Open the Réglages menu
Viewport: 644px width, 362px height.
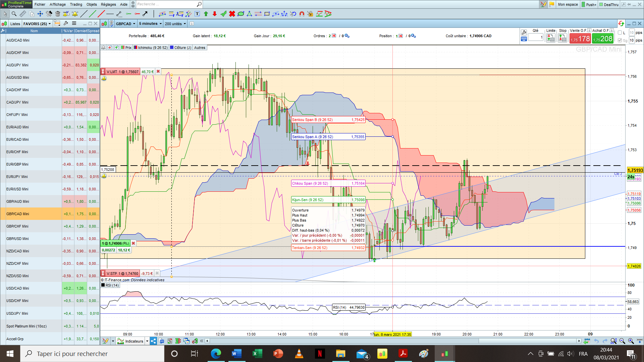[x=108, y=4]
